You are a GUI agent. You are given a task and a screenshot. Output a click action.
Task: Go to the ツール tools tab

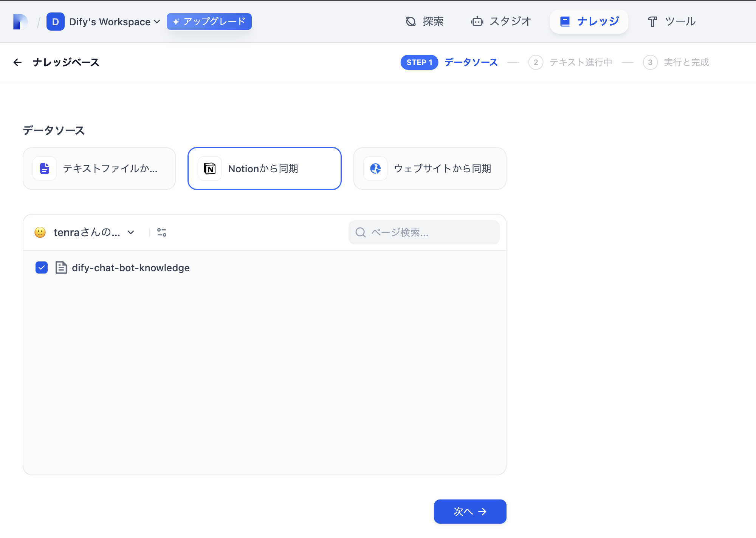point(672,22)
